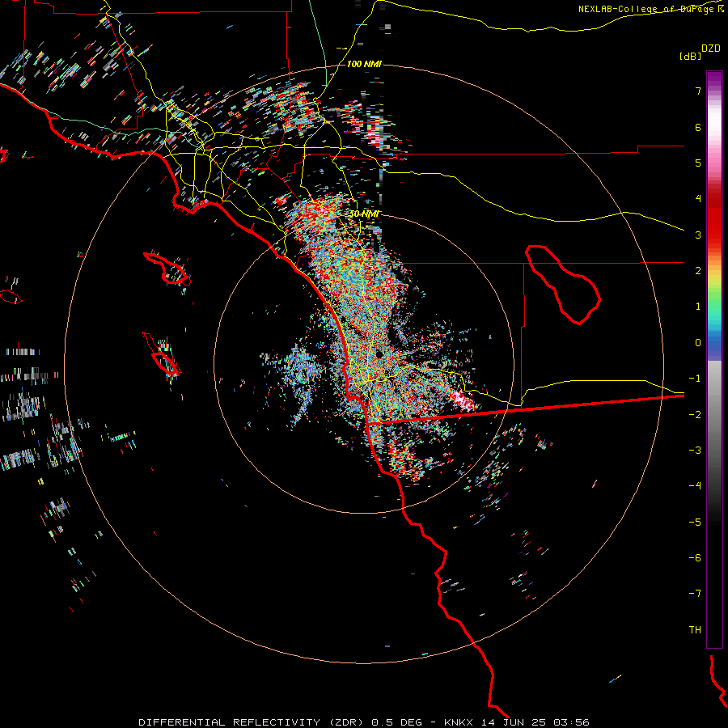Click the 1 value on color scale
Image resolution: width=728 pixels, height=728 pixels.
pyautogui.click(x=698, y=307)
